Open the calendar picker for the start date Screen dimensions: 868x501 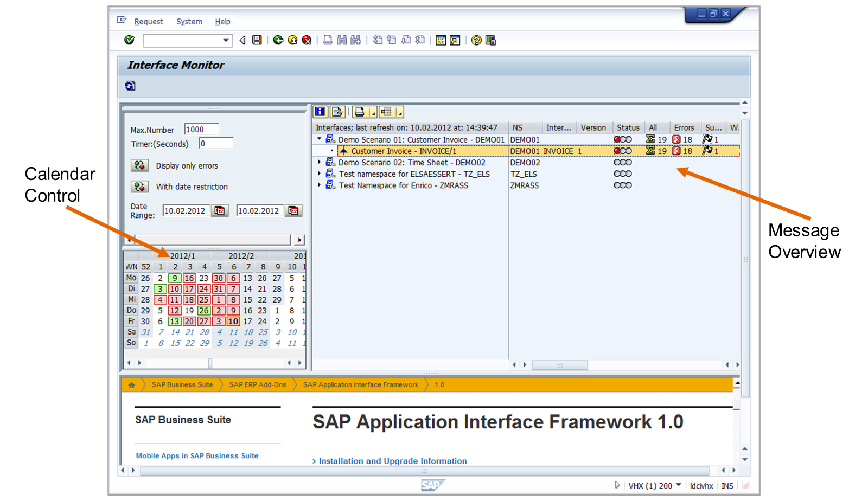point(220,211)
